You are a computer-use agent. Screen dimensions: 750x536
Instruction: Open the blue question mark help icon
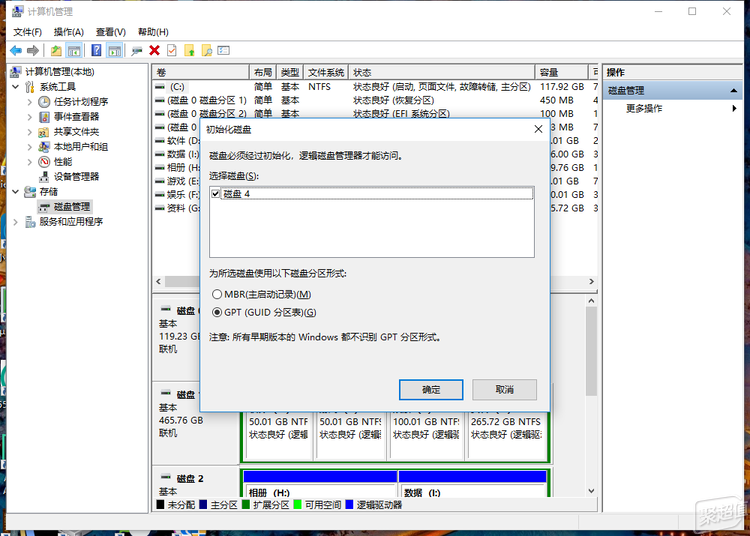click(96, 50)
